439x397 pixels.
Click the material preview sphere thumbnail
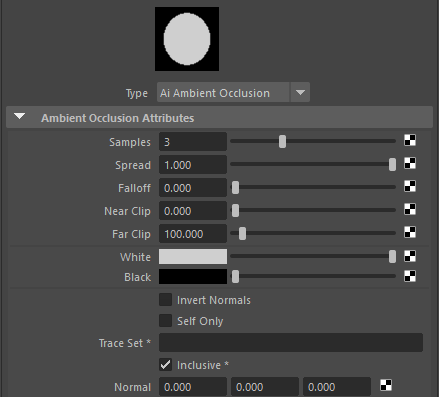tap(187, 39)
